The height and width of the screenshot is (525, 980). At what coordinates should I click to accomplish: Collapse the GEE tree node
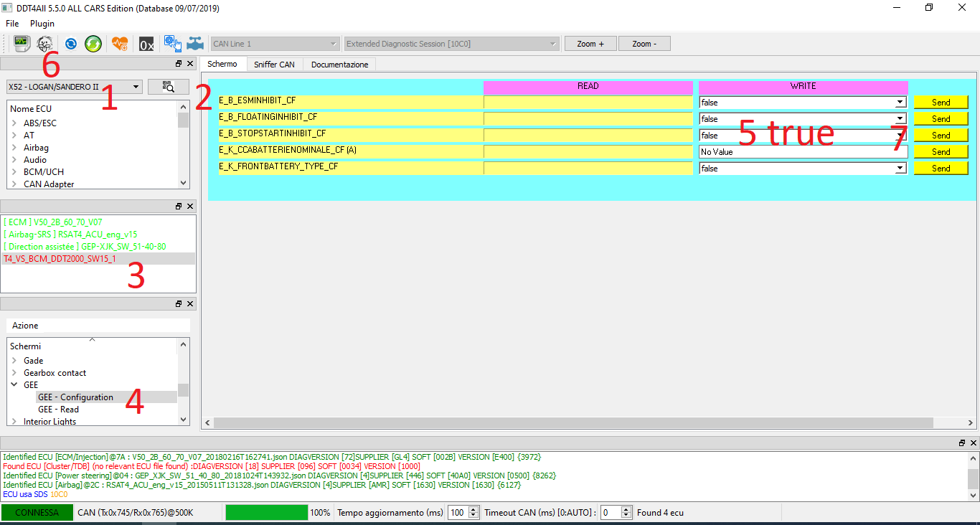pos(14,385)
